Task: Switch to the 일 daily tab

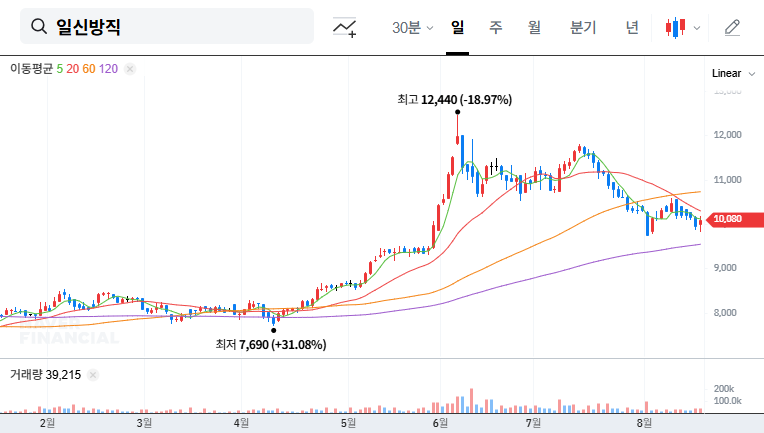Action: pos(458,27)
